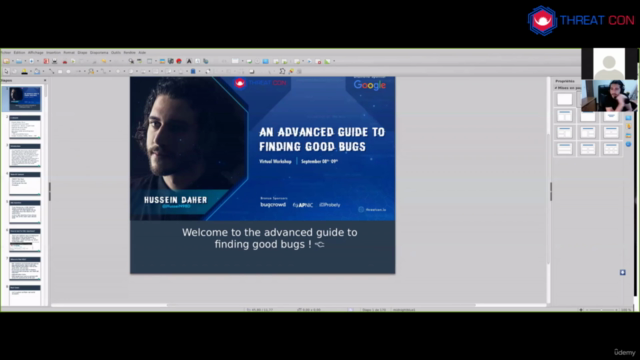Screen dimensions: 640x360
Task: Click the Insert Image icon
Action: [162, 61]
